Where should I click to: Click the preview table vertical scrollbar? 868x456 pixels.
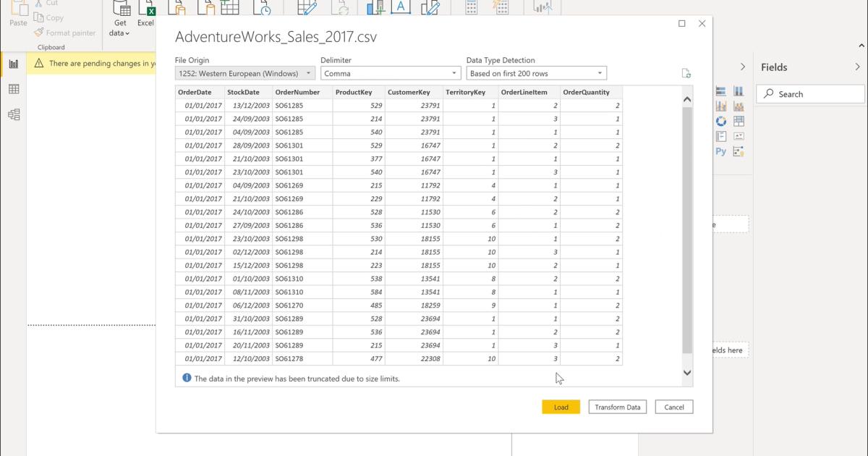tap(687, 232)
